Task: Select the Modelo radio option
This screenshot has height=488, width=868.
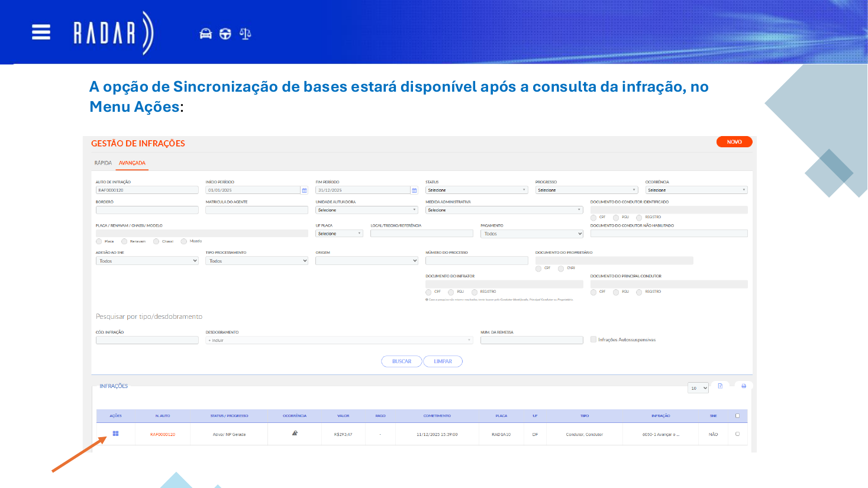Action: pos(184,241)
